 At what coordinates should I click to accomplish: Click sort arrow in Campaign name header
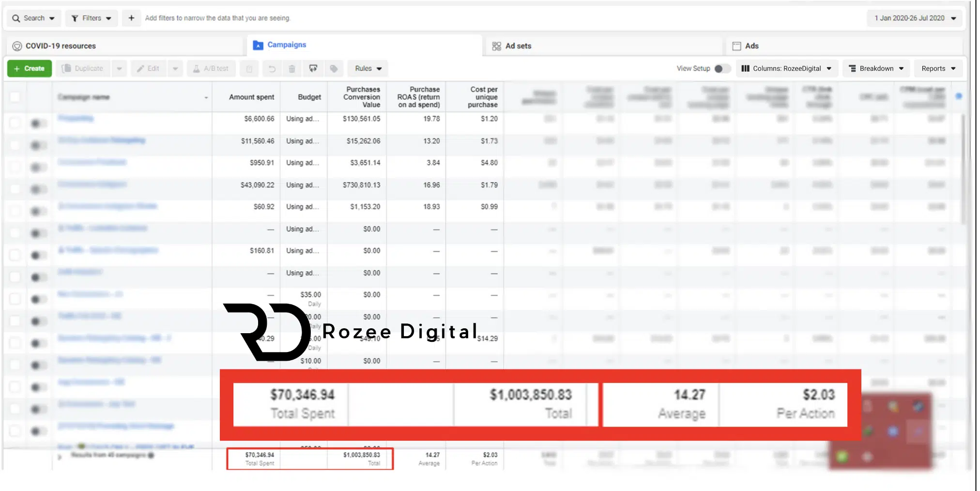click(206, 98)
